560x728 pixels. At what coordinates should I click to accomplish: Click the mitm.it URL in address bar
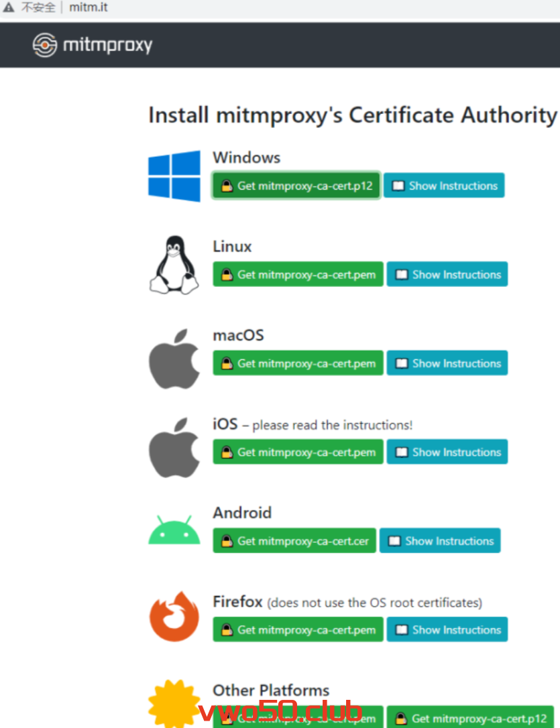point(89,8)
